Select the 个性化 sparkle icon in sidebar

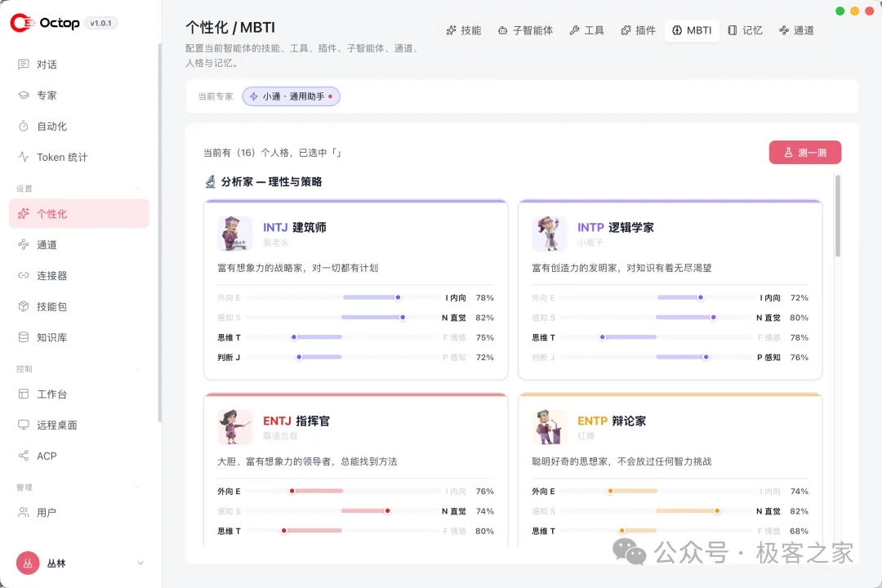point(24,214)
